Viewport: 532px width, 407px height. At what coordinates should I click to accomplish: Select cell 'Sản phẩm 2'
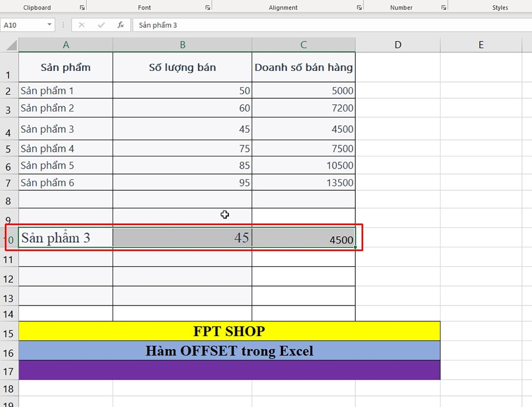[x=66, y=108]
